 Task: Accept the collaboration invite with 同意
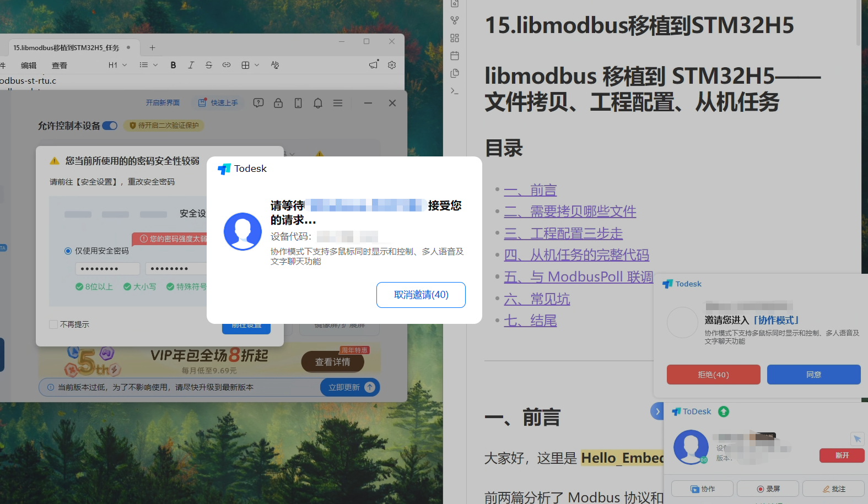coord(814,375)
